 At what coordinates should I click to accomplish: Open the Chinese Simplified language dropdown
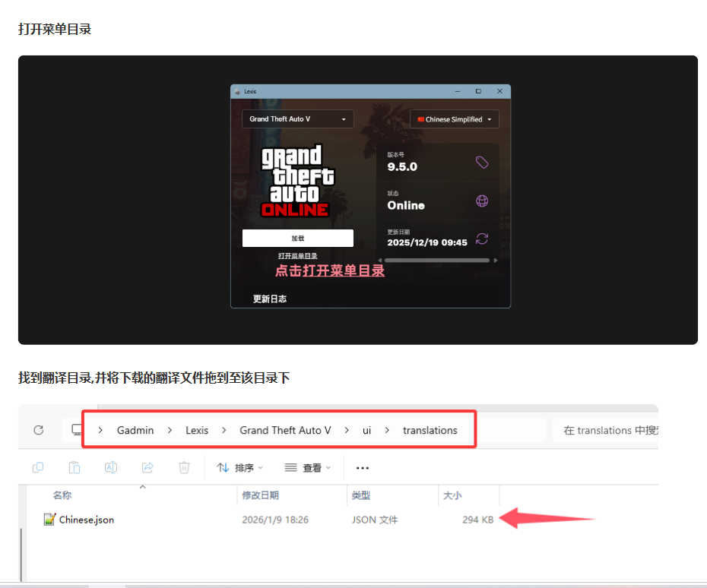(x=454, y=119)
